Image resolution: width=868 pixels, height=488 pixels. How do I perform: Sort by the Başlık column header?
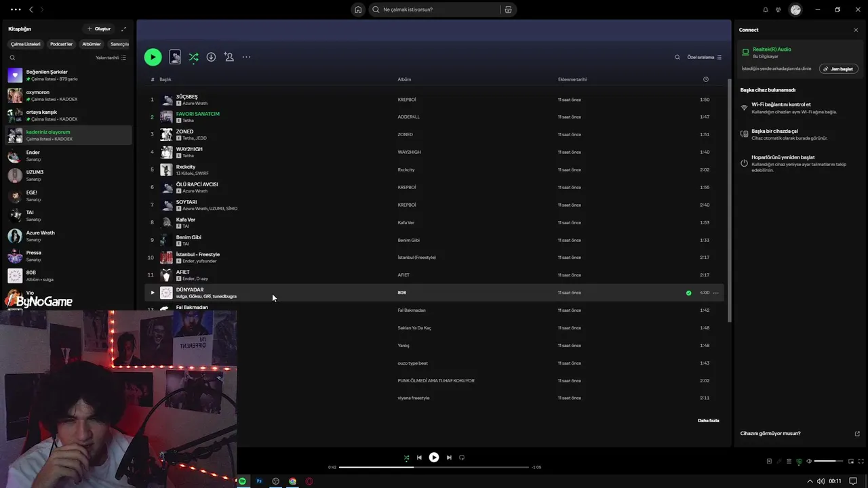point(165,79)
